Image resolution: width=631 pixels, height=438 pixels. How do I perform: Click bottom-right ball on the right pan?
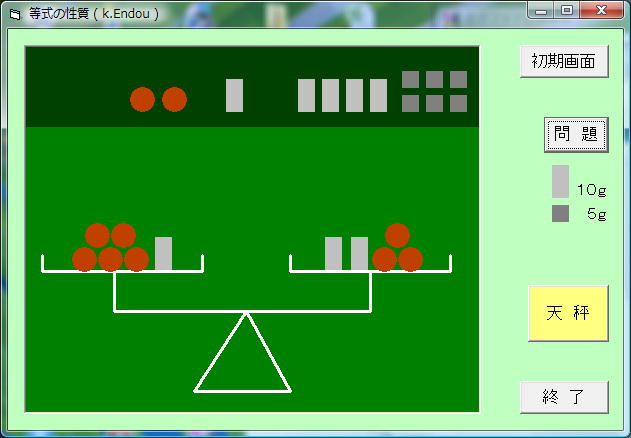[410, 259]
